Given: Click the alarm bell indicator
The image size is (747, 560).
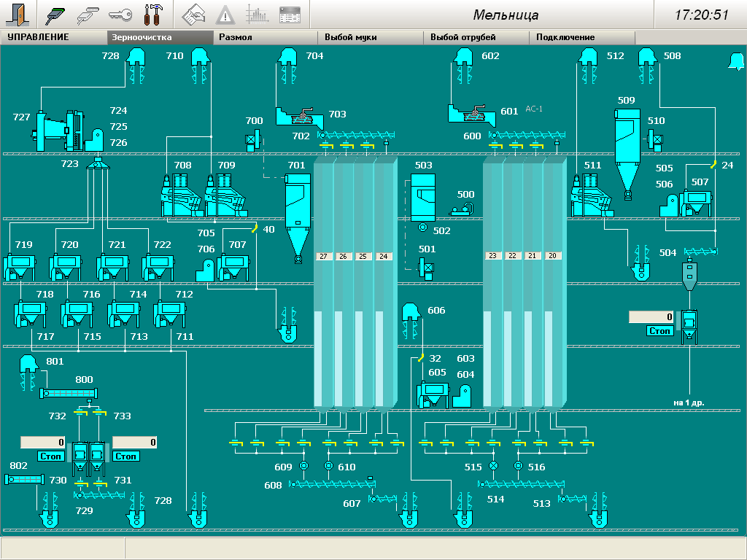Looking at the screenshot, I should coord(735,62).
